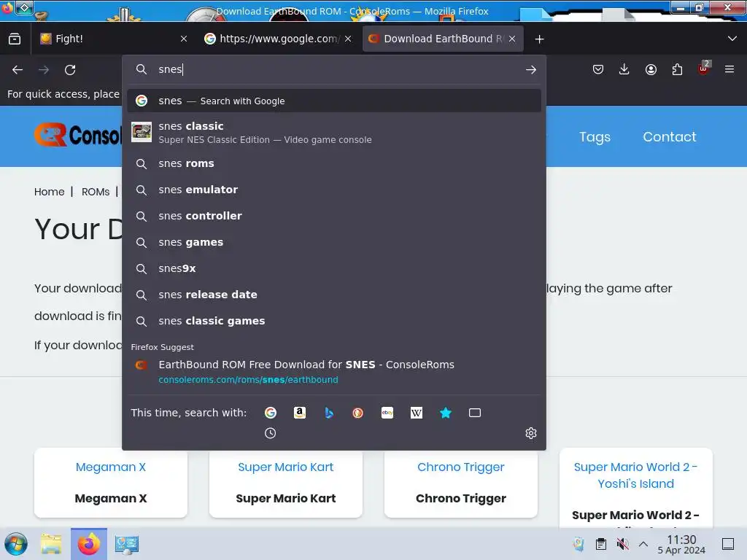This screenshot has height=560, width=747.
Task: Click the ConsoleRoms logo
Action: pyautogui.click(x=77, y=135)
